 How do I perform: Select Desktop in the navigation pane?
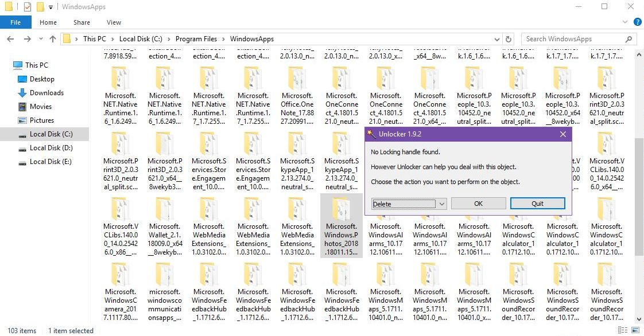[x=41, y=79]
